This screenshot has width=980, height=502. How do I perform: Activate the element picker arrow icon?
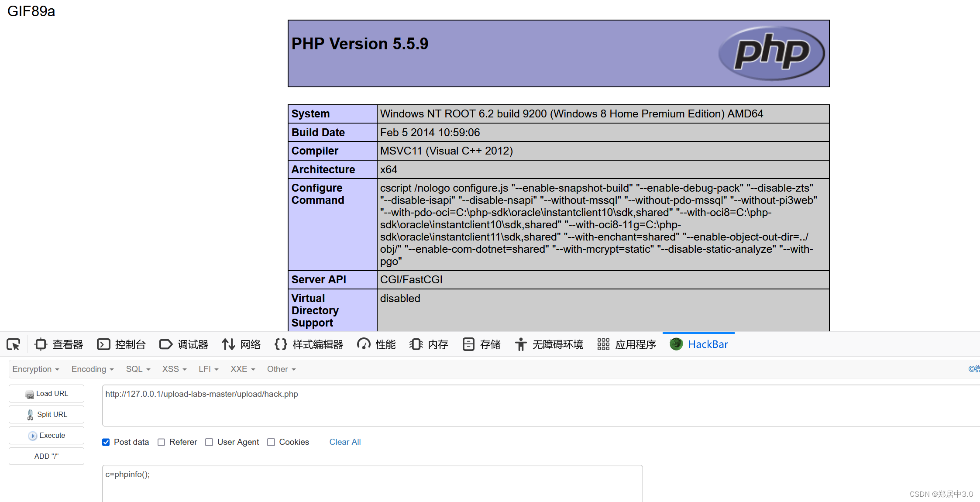tap(14, 344)
